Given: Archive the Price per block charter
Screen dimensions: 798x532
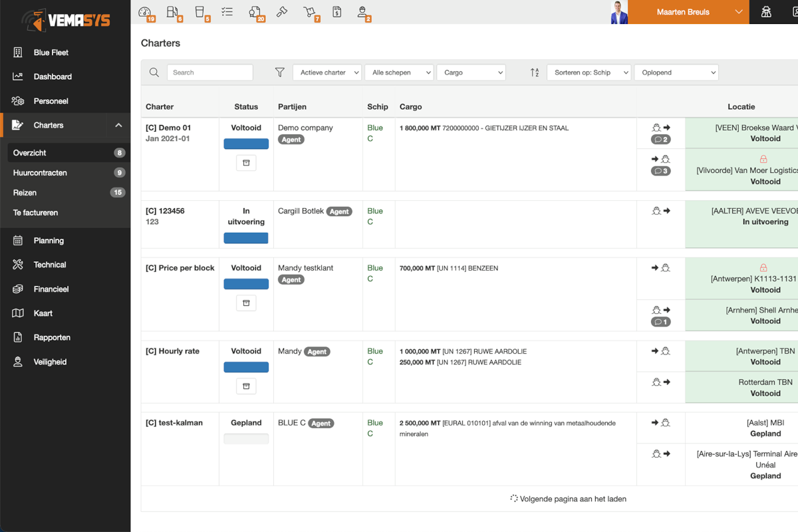Looking at the screenshot, I should point(246,303).
